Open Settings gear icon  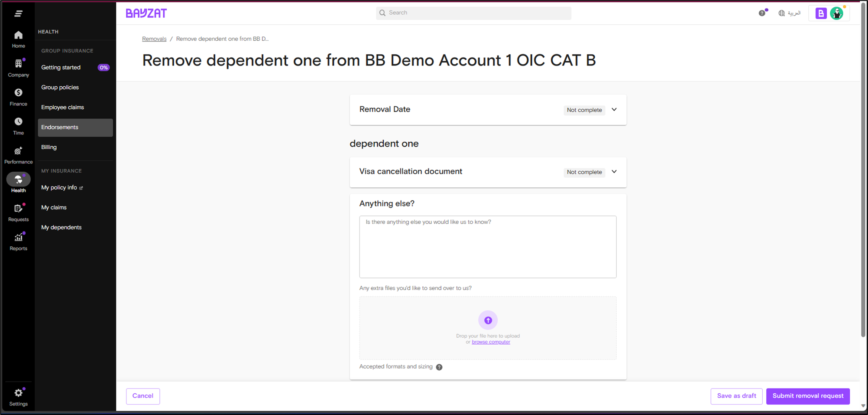(18, 393)
